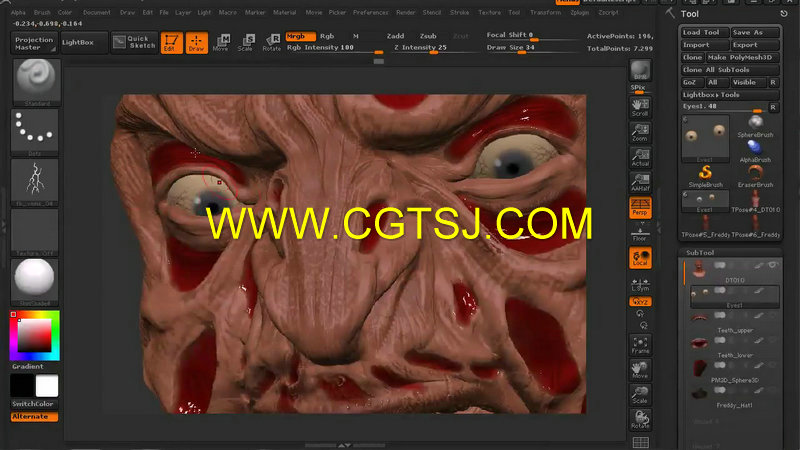Viewport: 800px width, 450px height.
Task: Adjust the Rgb Intensity slider
Action: click(x=334, y=48)
